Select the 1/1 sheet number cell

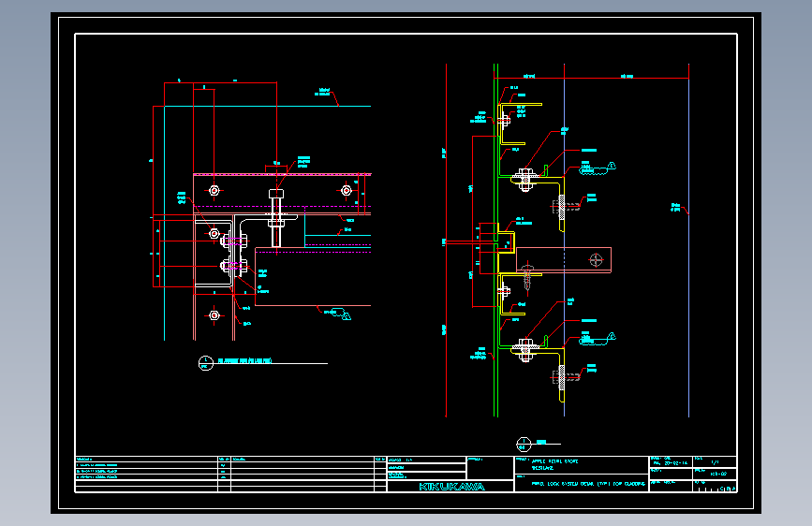[715, 461]
